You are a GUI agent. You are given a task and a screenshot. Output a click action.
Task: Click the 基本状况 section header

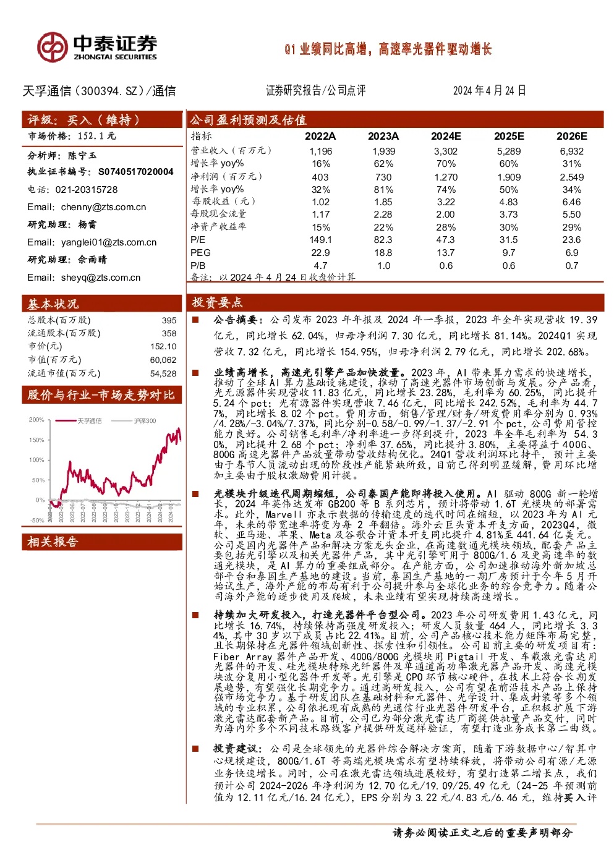[x=102, y=303]
